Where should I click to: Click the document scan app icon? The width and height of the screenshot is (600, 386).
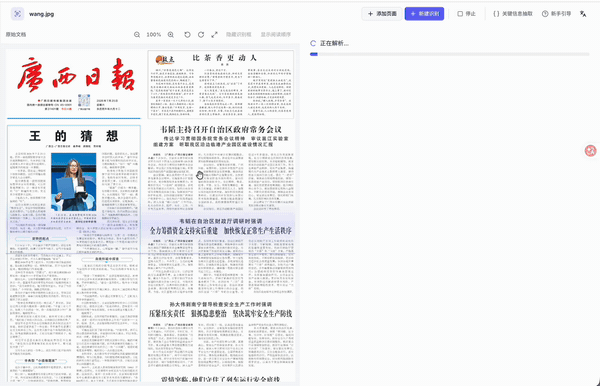[17, 14]
